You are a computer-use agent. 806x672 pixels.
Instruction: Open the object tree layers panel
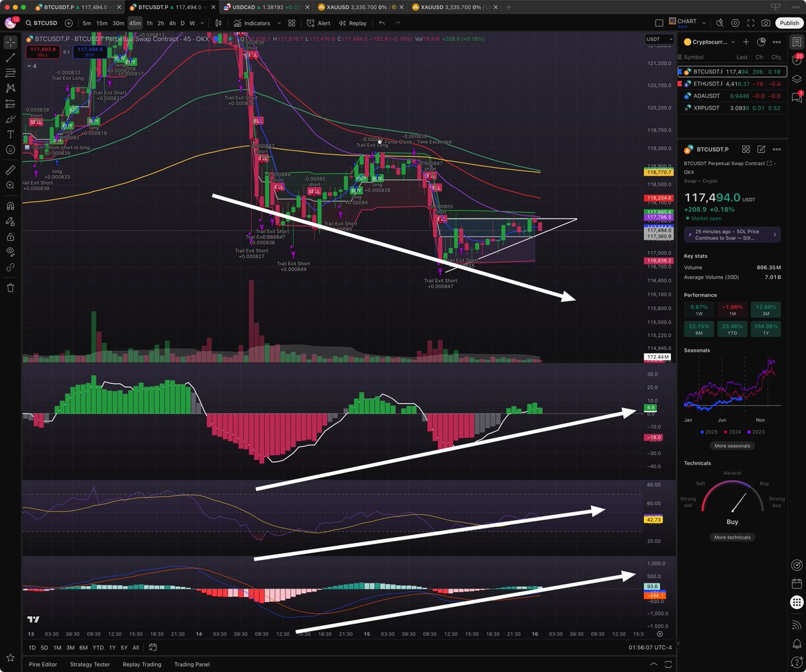coord(797,79)
